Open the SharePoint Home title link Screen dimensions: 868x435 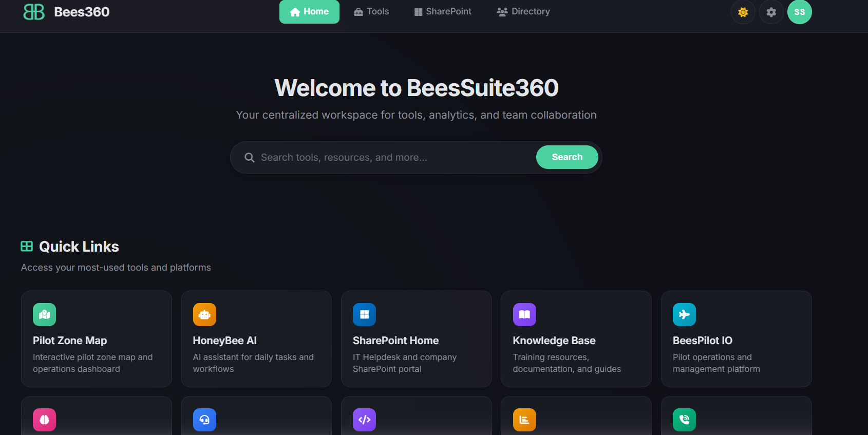[396, 341]
